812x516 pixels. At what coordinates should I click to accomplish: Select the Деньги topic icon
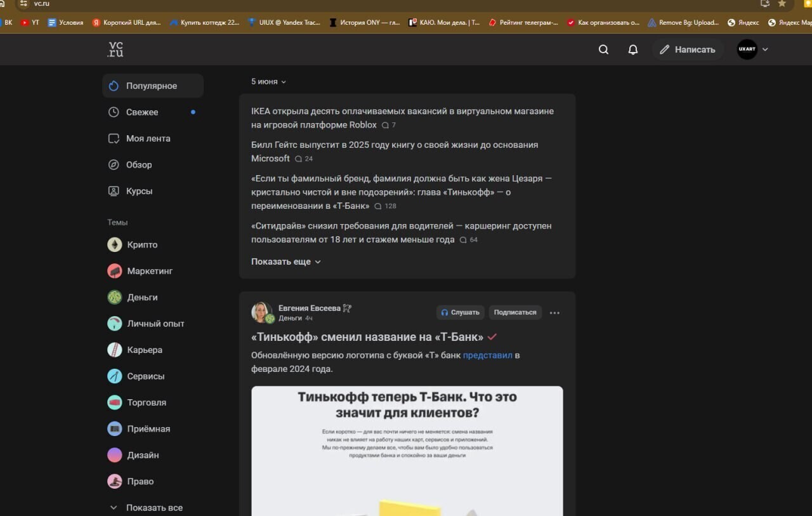(x=114, y=297)
